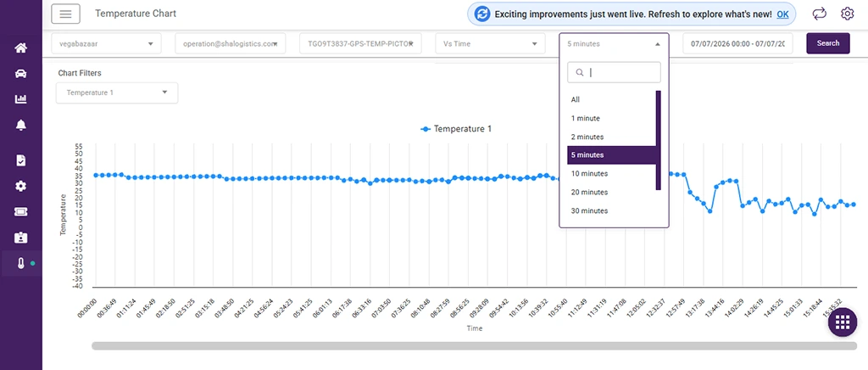Screen dimensions: 868x370
Task: Select the 30 minutes interval option
Action: coord(611,211)
